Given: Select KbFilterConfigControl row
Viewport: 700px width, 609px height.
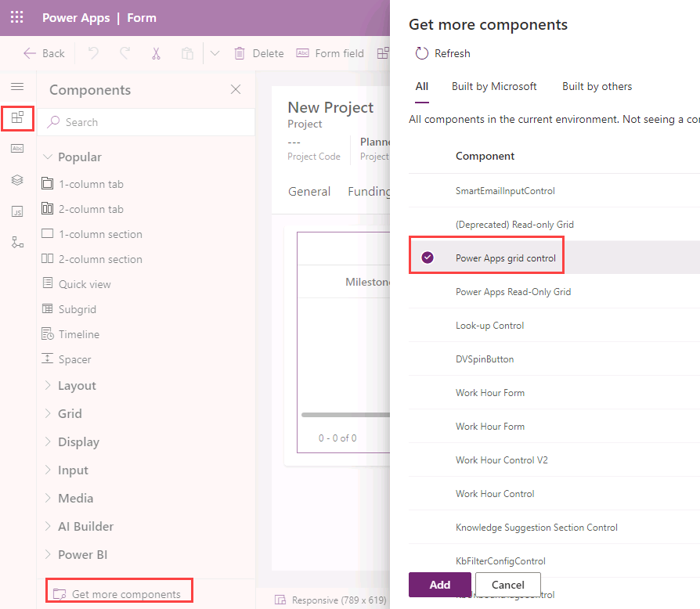Looking at the screenshot, I should tap(554, 560).
